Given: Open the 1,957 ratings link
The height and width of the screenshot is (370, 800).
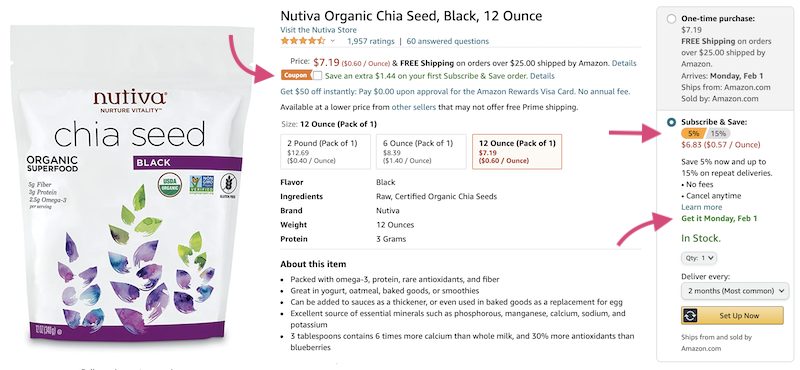Looking at the screenshot, I should pyautogui.click(x=370, y=41).
